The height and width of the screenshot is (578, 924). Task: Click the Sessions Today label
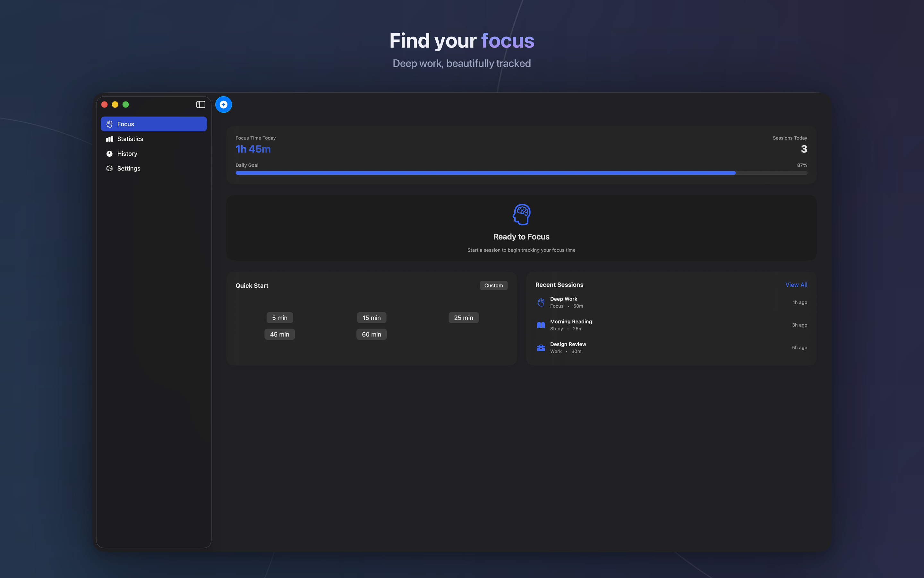coord(790,138)
